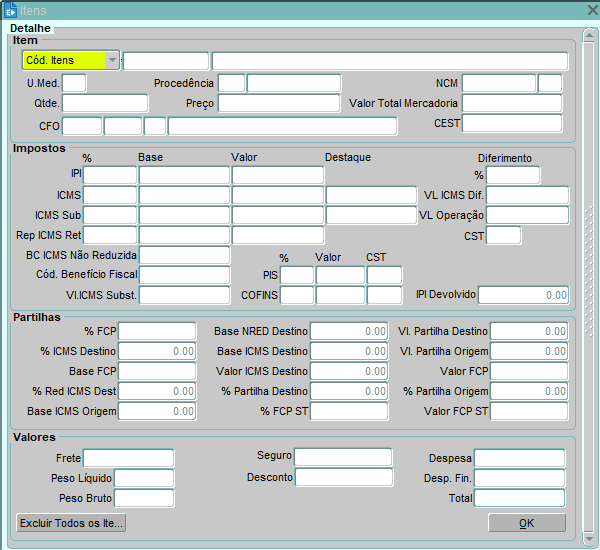Select the Preço input field
This screenshot has width=600, height=550.
pos(278,103)
